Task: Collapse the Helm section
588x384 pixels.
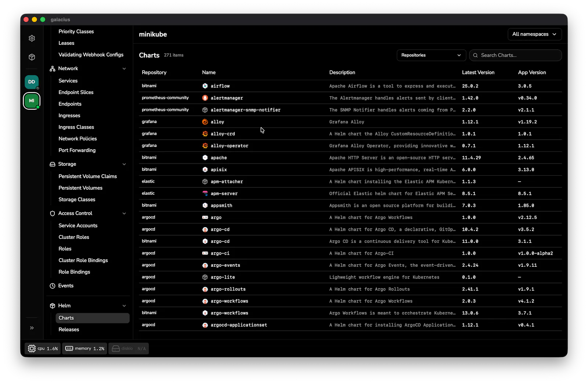Action: [124, 306]
